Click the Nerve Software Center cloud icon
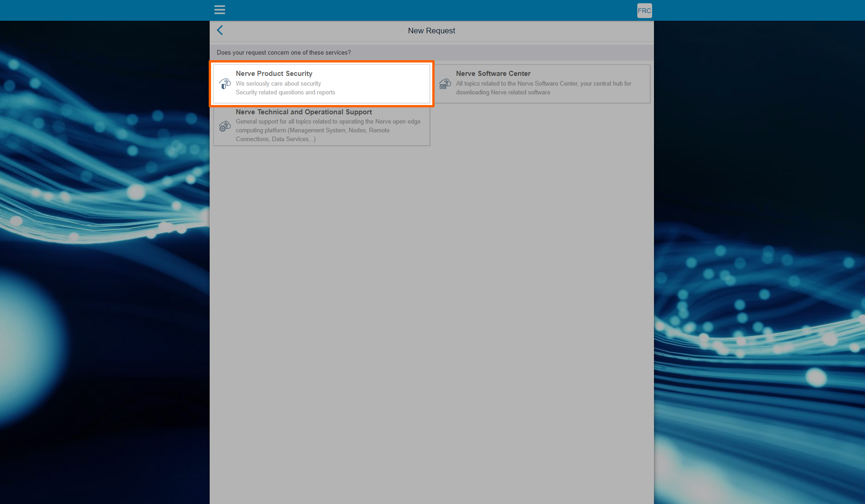Screen dimensions: 865x504 click(x=445, y=84)
